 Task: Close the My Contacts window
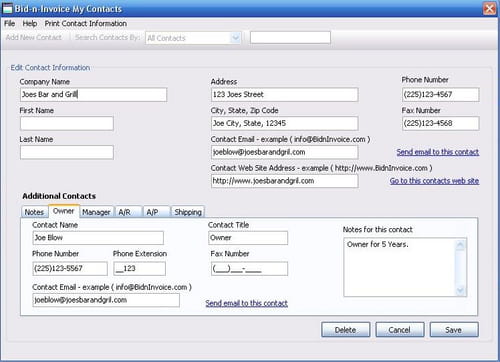tap(489, 8)
